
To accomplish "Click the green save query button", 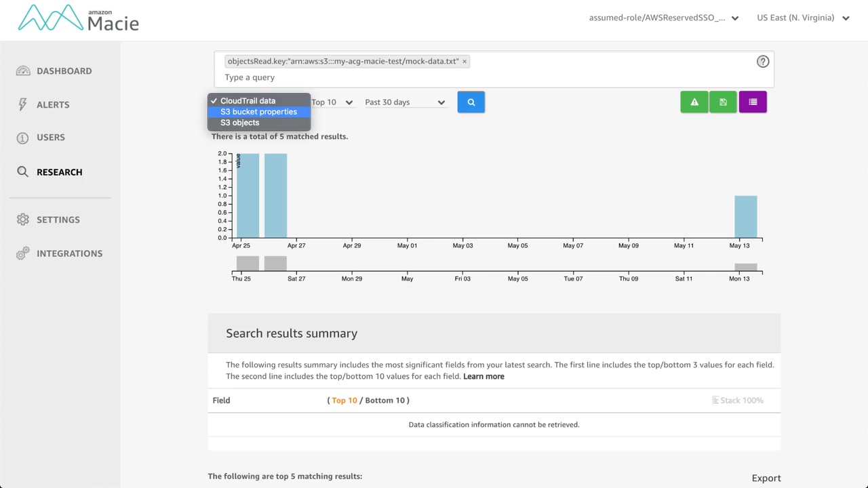I will pyautogui.click(x=723, y=102).
